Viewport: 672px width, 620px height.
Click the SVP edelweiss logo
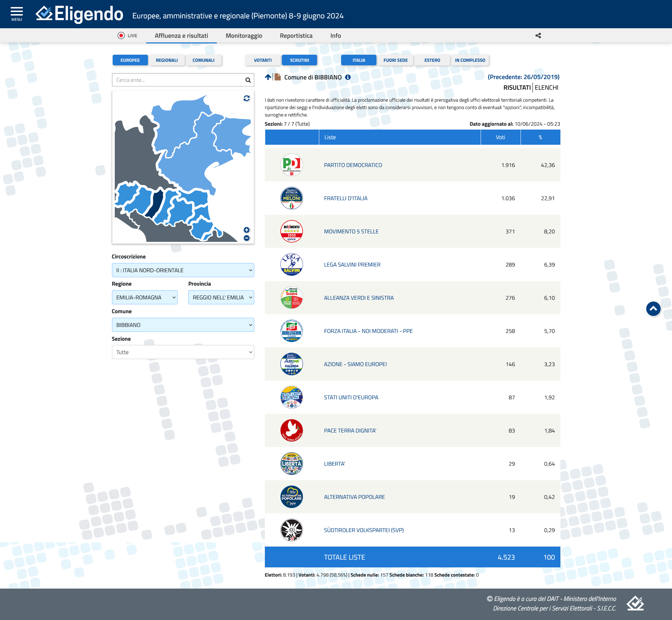pyautogui.click(x=292, y=530)
